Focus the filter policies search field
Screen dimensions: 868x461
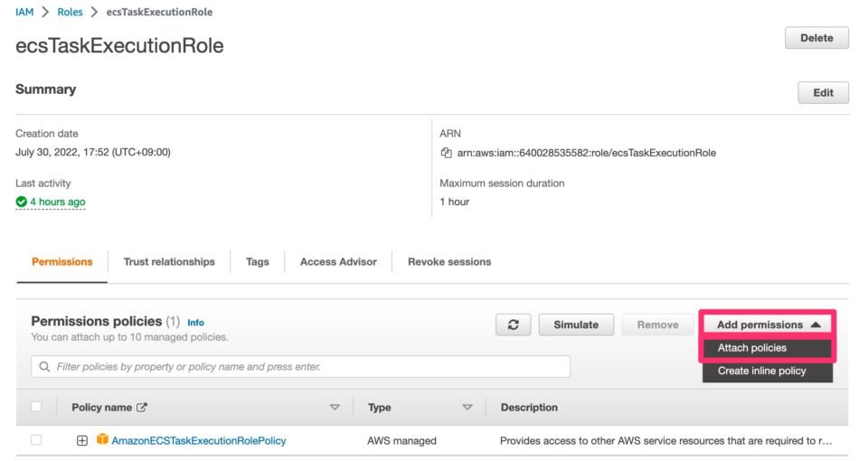pos(307,367)
